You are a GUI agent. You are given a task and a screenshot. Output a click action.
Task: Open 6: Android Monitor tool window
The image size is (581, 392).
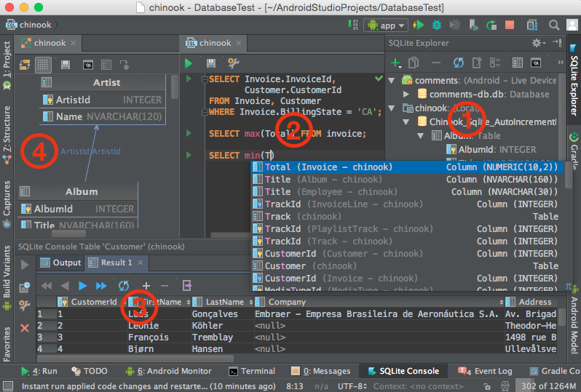coord(169,371)
